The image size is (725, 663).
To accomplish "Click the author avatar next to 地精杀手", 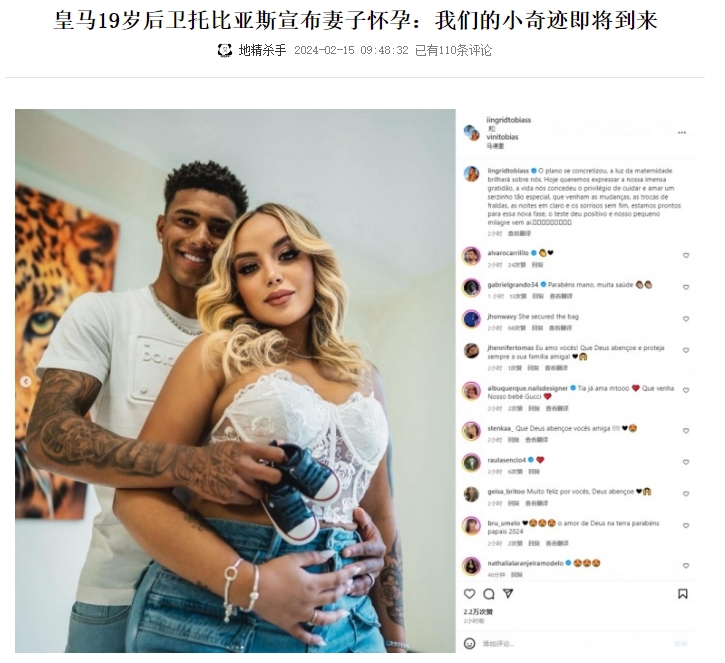I will [x=225, y=50].
